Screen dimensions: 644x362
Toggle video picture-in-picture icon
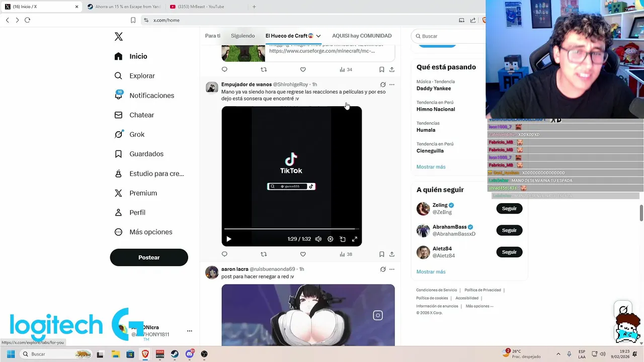(x=343, y=239)
